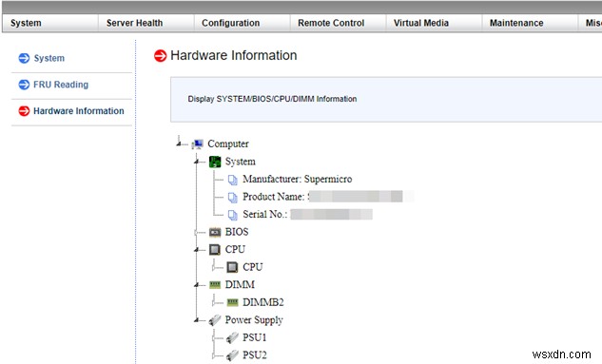Click the green System board icon
Image resolution: width=602 pixels, height=364 pixels.
click(215, 162)
